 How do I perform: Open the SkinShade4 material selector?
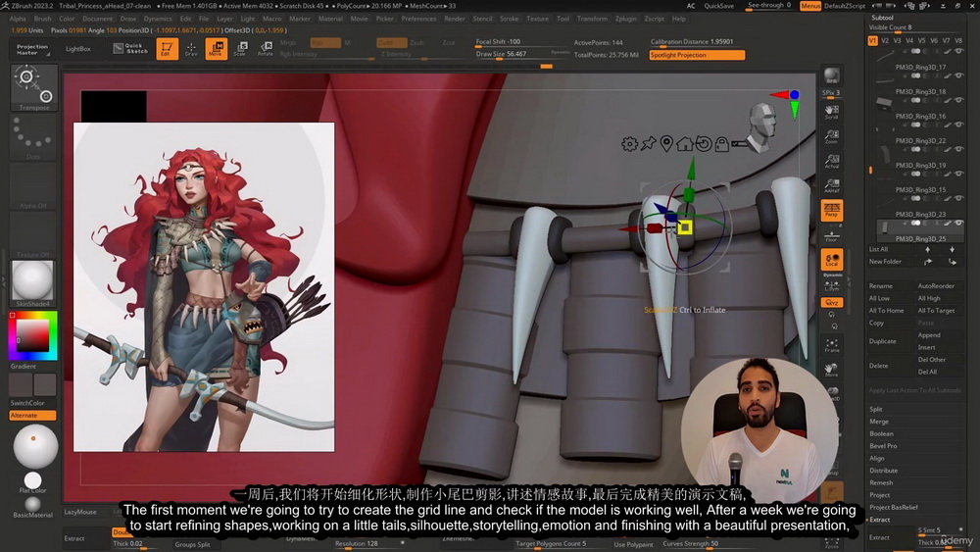[33, 283]
